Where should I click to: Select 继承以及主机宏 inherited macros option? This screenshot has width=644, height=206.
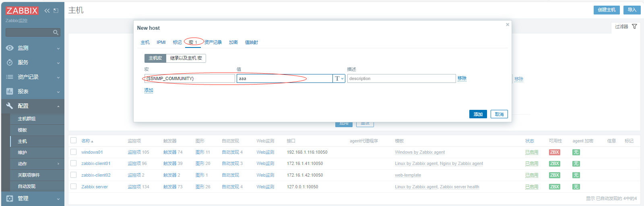click(x=186, y=58)
